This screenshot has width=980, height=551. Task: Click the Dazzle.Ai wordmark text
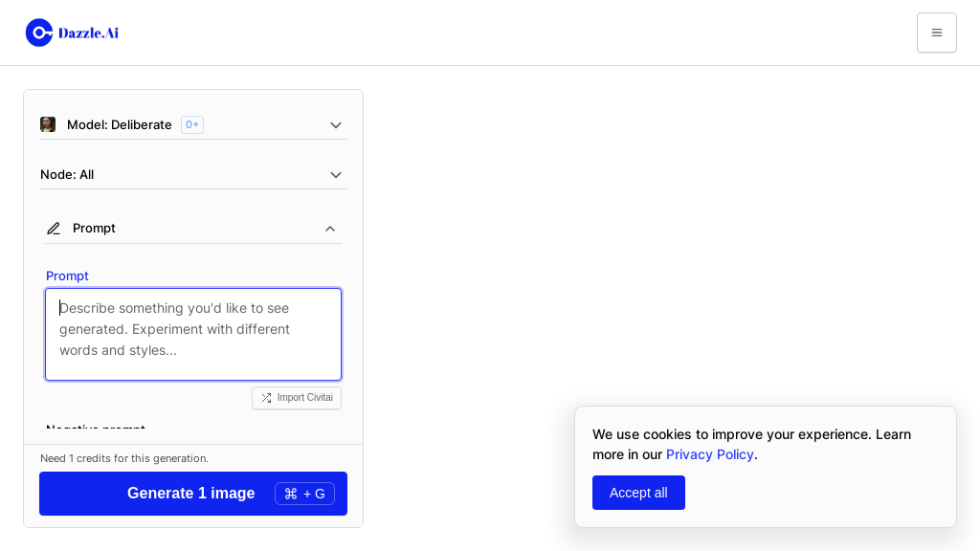[88, 33]
